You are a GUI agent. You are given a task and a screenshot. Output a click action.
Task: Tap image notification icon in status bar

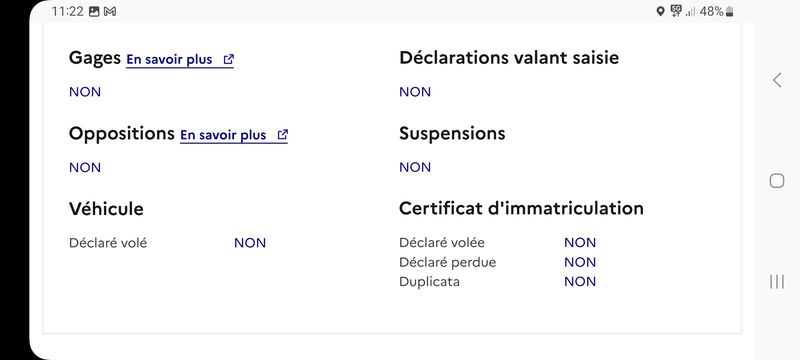pyautogui.click(x=94, y=11)
